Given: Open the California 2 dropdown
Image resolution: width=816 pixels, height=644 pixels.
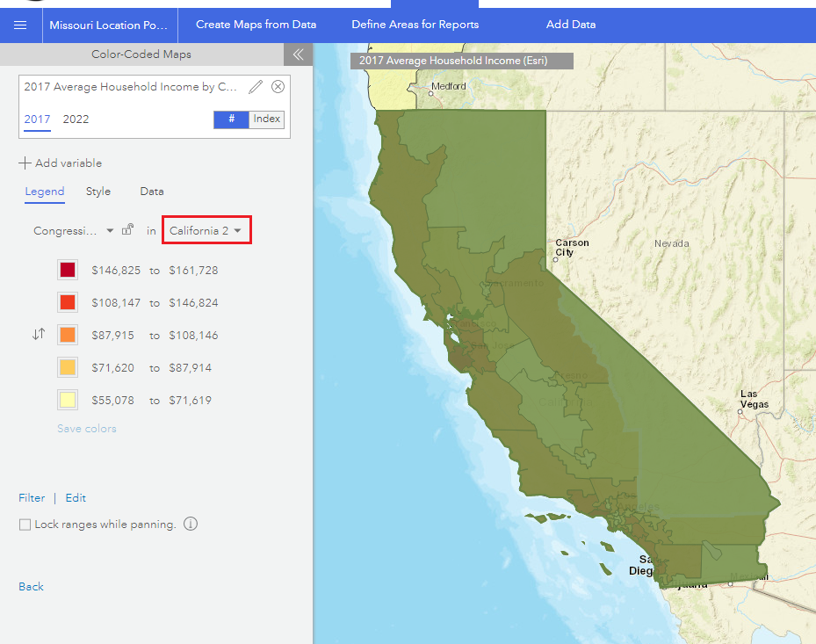Looking at the screenshot, I should click(206, 229).
